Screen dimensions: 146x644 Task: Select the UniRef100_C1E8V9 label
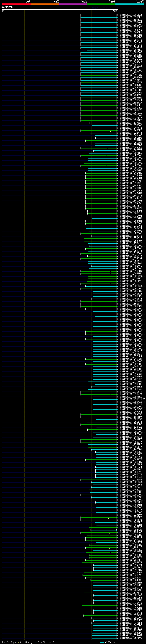pyautogui.click(x=131, y=82)
